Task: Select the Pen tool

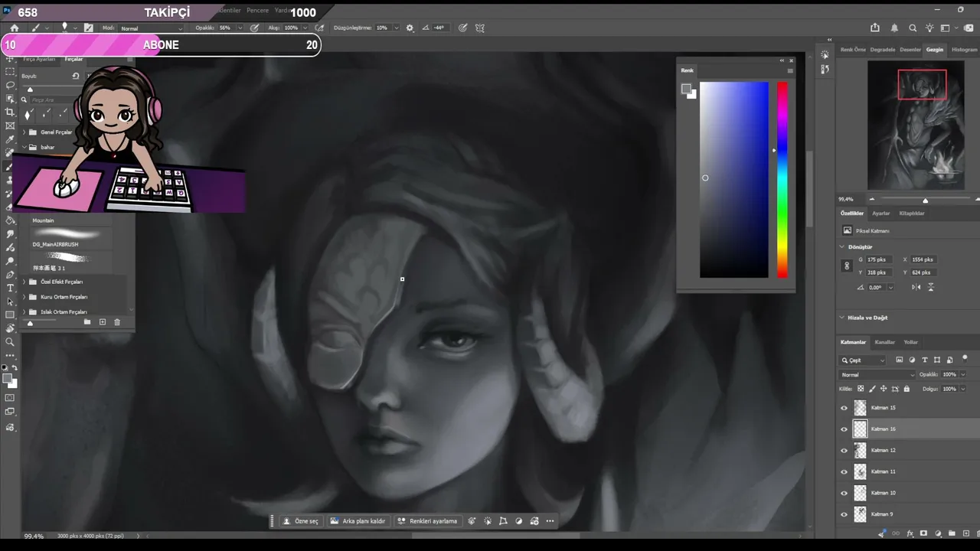Action: (x=10, y=274)
